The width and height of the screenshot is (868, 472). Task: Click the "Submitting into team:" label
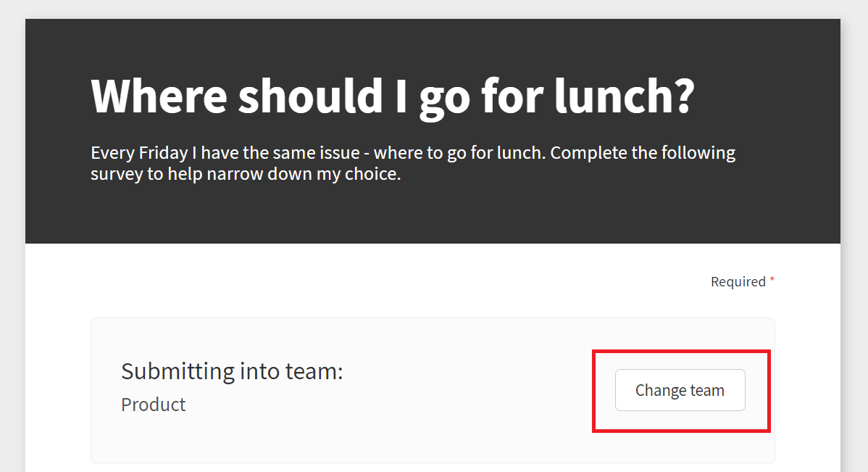[232, 371]
